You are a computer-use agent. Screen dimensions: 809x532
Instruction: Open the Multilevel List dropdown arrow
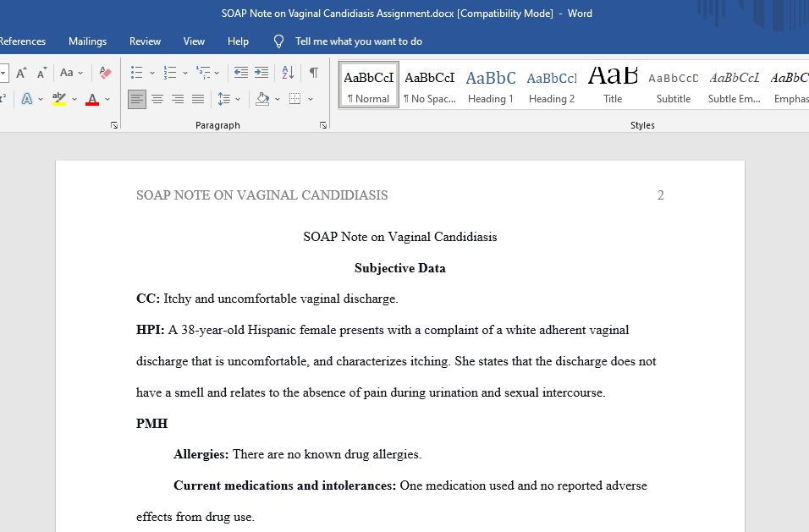[x=217, y=74]
